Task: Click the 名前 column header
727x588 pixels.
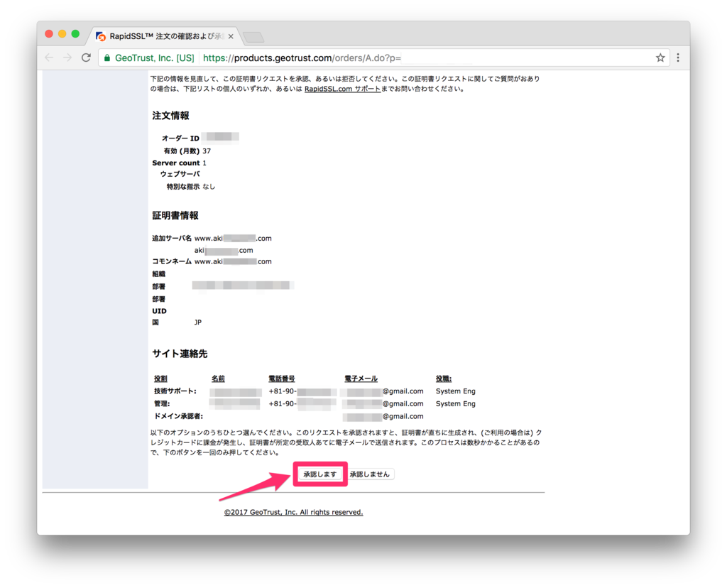Action: (x=218, y=379)
